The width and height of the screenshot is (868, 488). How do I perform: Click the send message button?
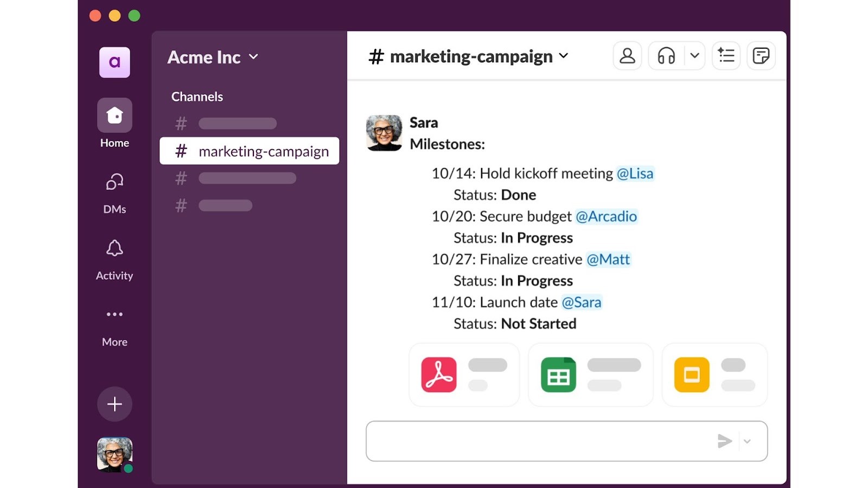coord(725,441)
